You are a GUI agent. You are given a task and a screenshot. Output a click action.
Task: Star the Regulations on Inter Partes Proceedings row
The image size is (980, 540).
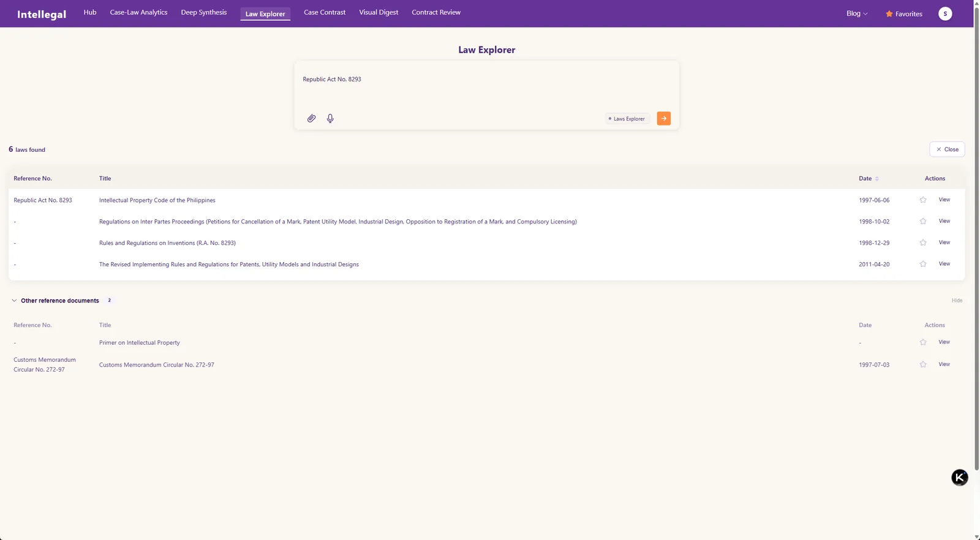click(x=923, y=221)
